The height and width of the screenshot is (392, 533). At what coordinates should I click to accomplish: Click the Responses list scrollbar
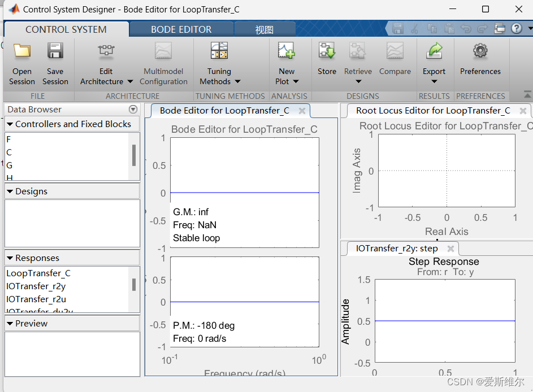(134, 285)
